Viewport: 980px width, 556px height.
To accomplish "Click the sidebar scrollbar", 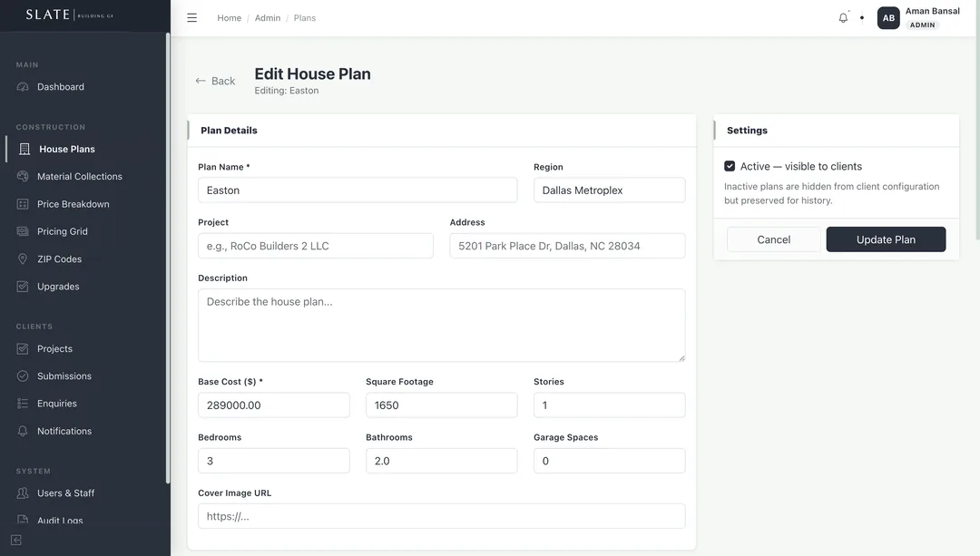I will [x=168, y=258].
